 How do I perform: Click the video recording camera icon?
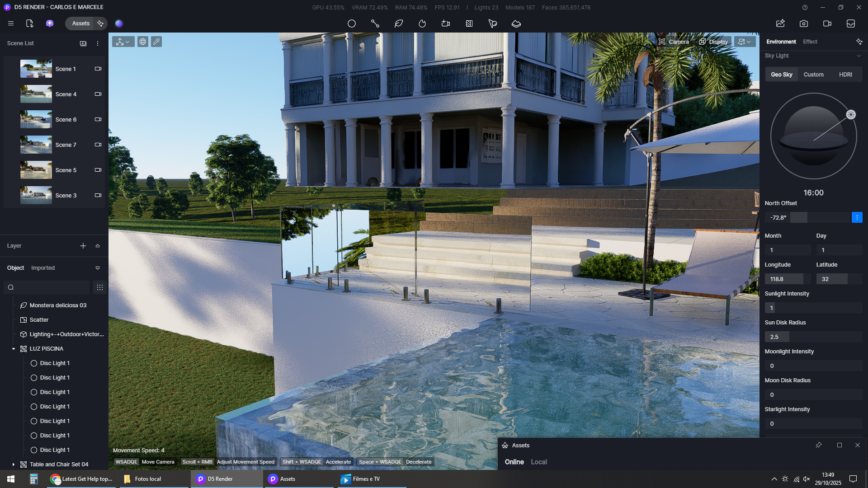click(827, 23)
